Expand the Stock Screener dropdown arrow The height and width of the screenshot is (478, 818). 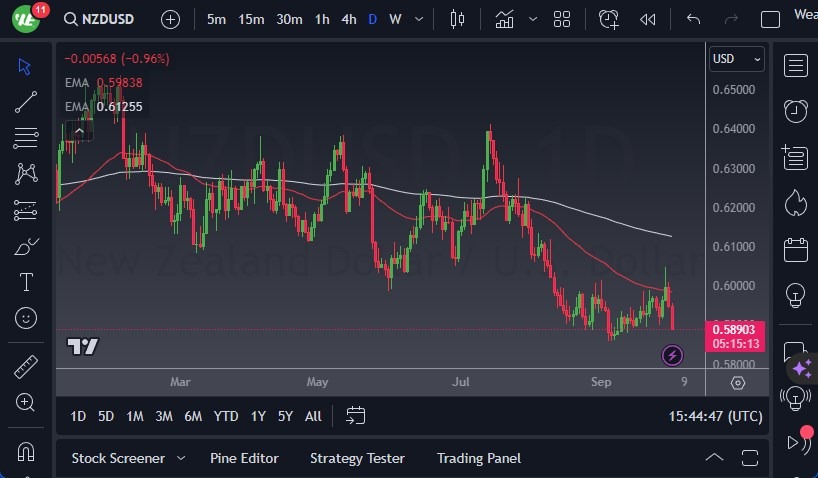coord(181,458)
